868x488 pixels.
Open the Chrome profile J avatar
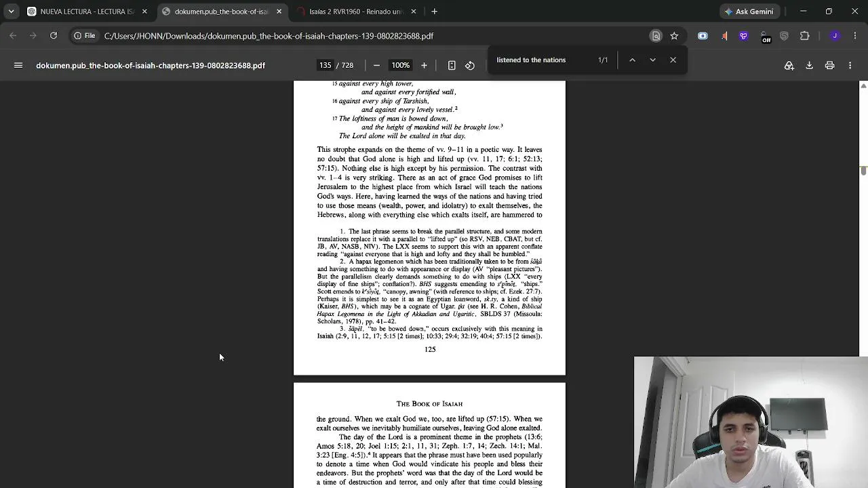coord(835,36)
